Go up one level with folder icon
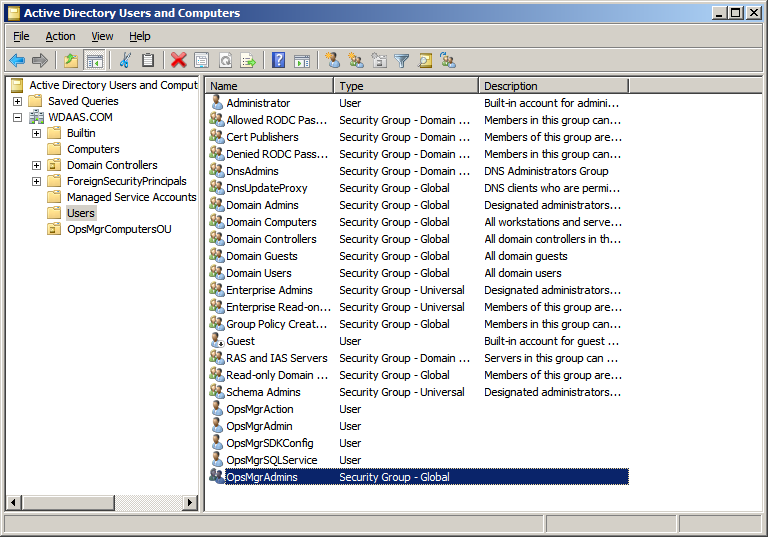768x537 pixels. coord(71,61)
